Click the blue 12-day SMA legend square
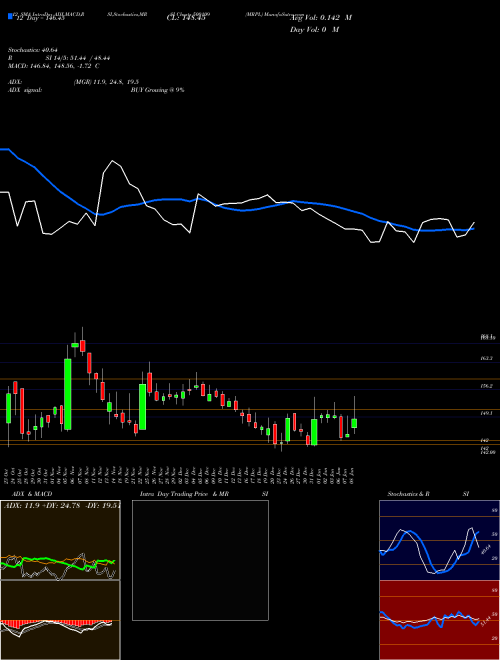The height and width of the screenshot is (660, 500). click(x=10, y=16)
